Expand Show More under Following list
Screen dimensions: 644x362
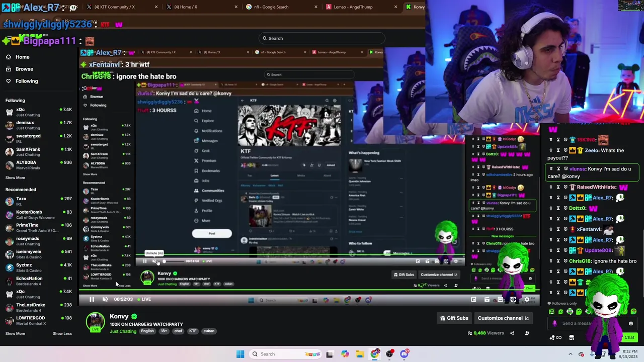[15, 177]
